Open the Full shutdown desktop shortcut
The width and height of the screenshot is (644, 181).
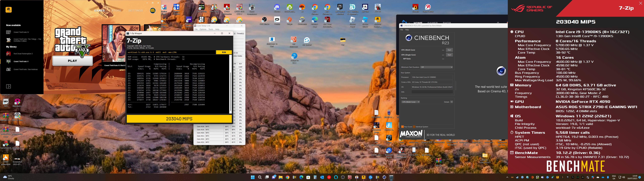point(293,42)
